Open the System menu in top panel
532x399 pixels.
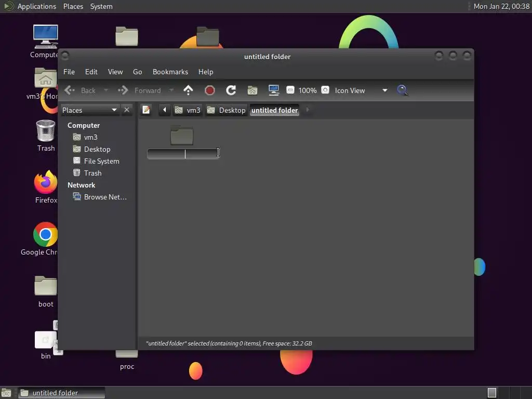101,6
